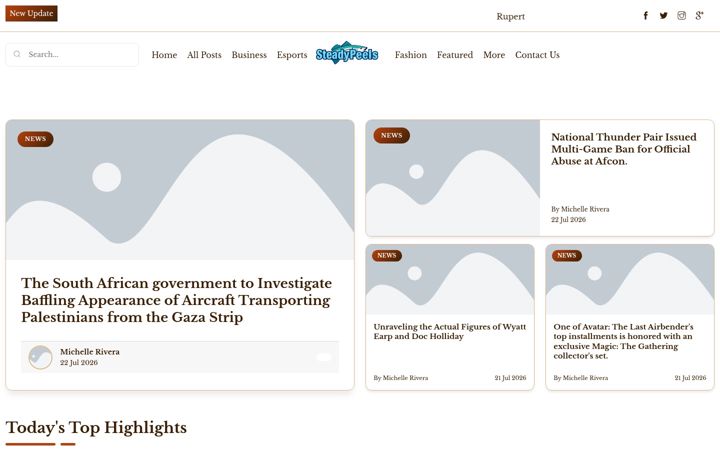This screenshot has width=720, height=450.
Task: Click NEWS badge on Wyatt Earp card
Action: point(387,255)
